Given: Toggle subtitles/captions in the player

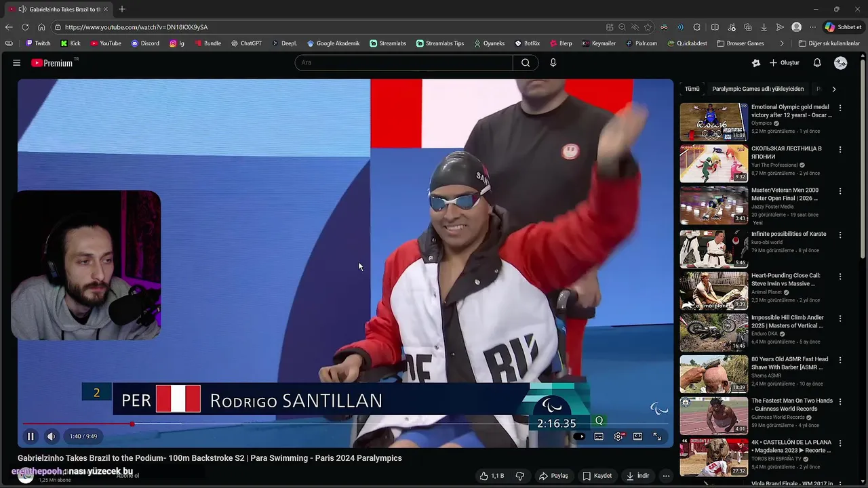Looking at the screenshot, I should click(x=599, y=436).
